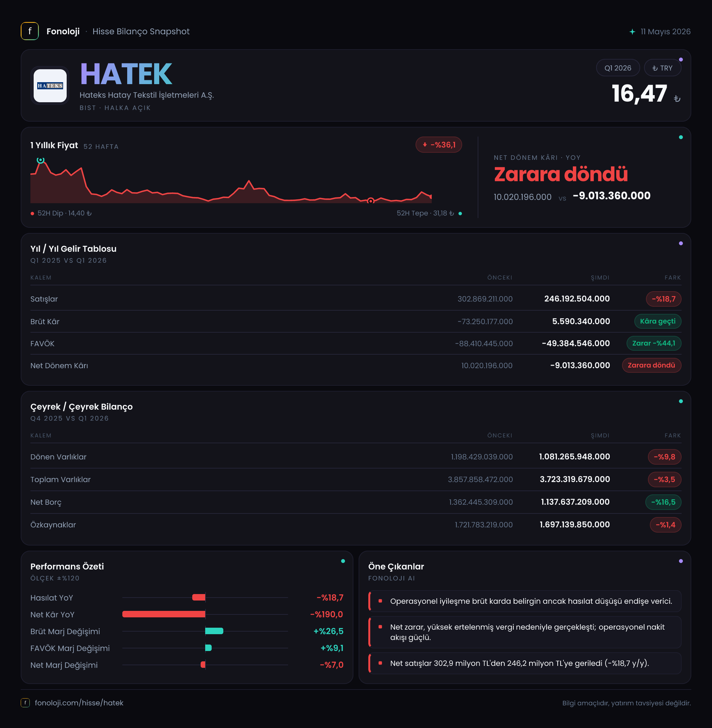
Task: Click the Fonoloji brand name in header
Action: tap(63, 31)
